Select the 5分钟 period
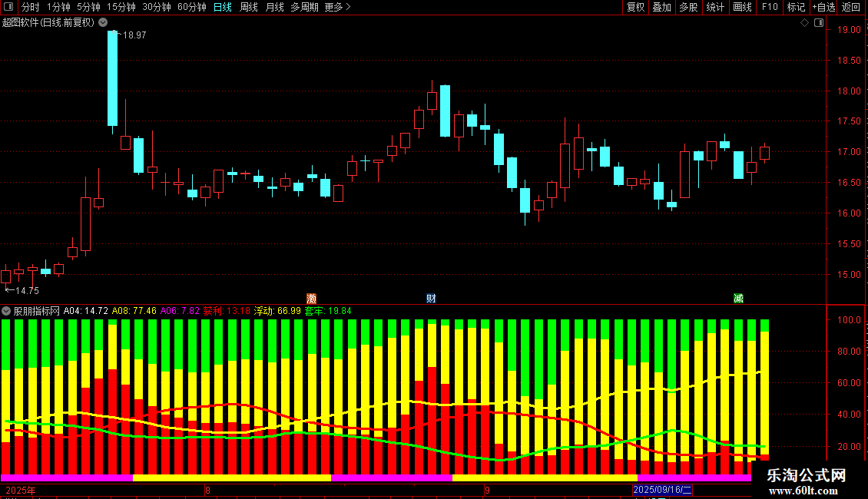 click(88, 7)
